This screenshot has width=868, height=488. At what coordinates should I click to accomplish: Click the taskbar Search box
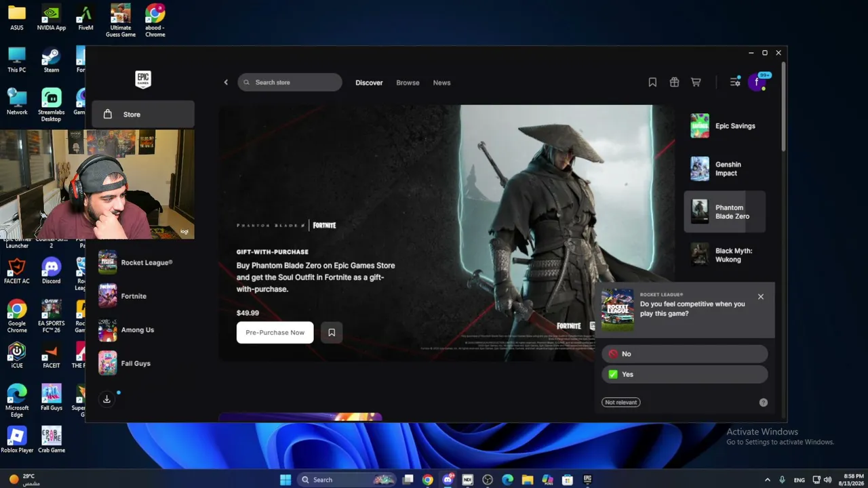click(x=347, y=480)
